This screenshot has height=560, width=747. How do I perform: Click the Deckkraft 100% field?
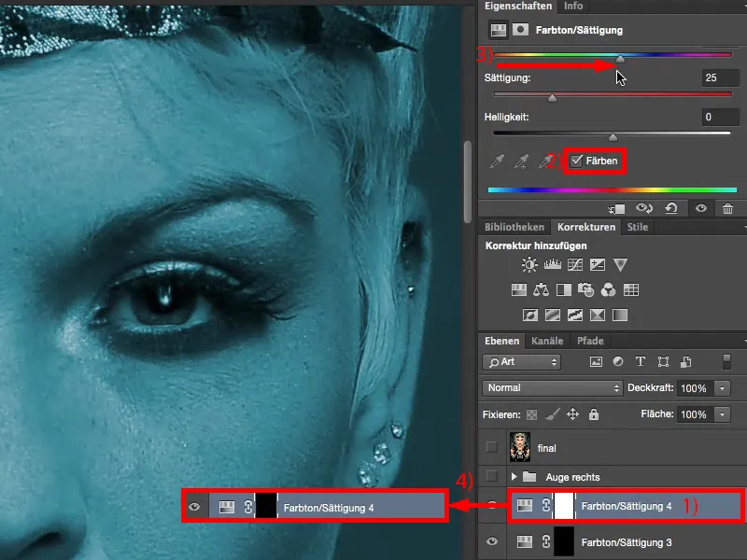point(696,388)
